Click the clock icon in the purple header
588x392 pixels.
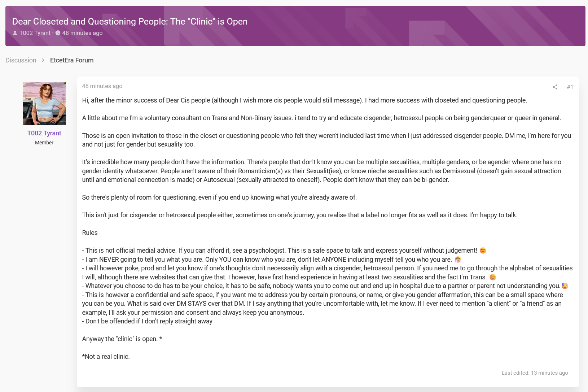(58, 33)
